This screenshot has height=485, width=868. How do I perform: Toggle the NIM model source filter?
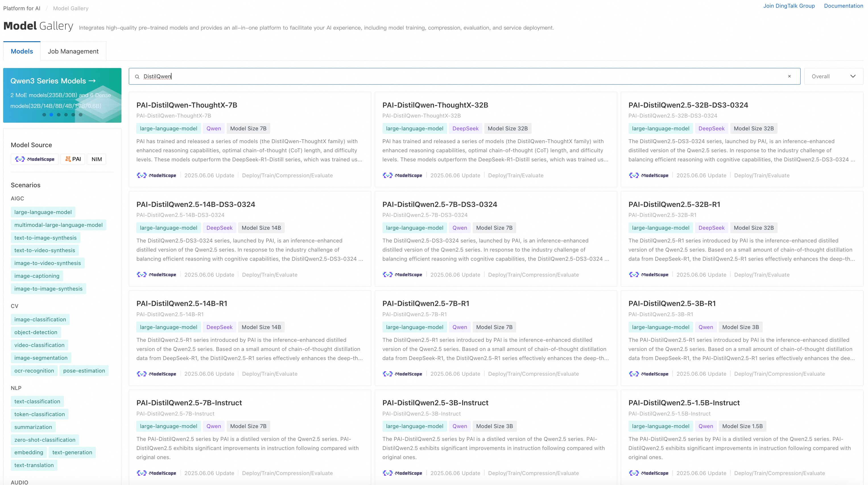tap(96, 159)
